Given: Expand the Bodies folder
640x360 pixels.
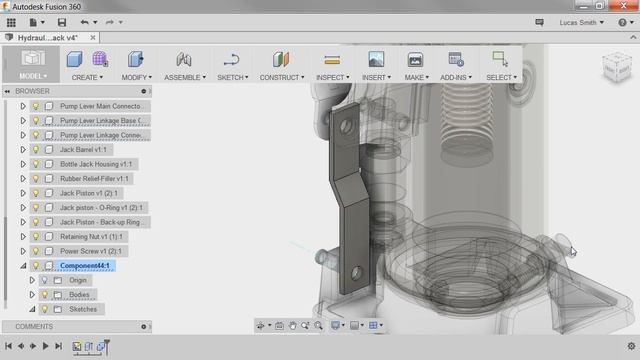Looking at the screenshot, I should [x=32, y=295].
